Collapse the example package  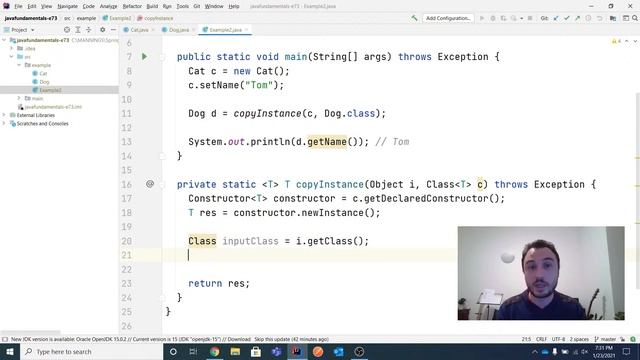click(19, 65)
